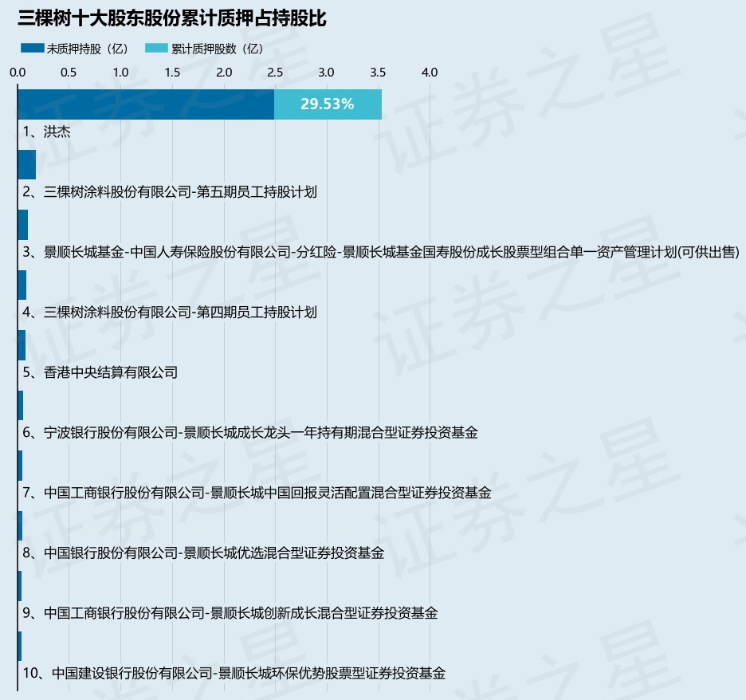The height and width of the screenshot is (700, 746).
Task: Click the bar for 香港中央结算有限公司
Action: [22, 345]
